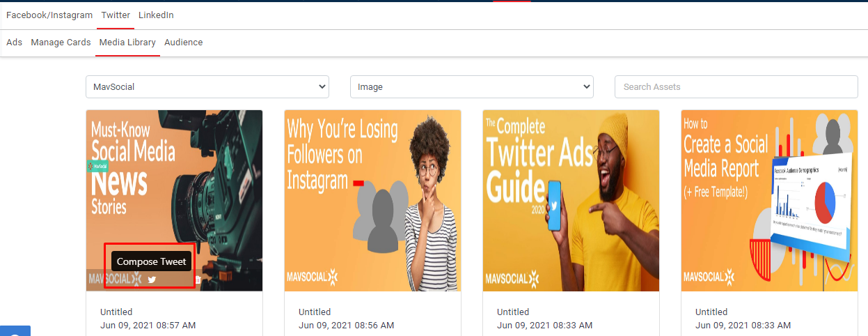The image size is (868, 336).
Task: Open the Manage Cards sub-tab
Action: pos(61,43)
